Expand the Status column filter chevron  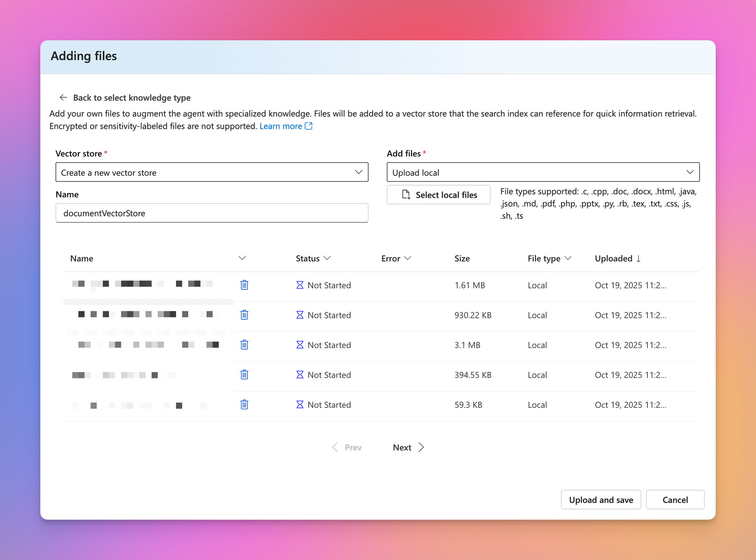(327, 258)
